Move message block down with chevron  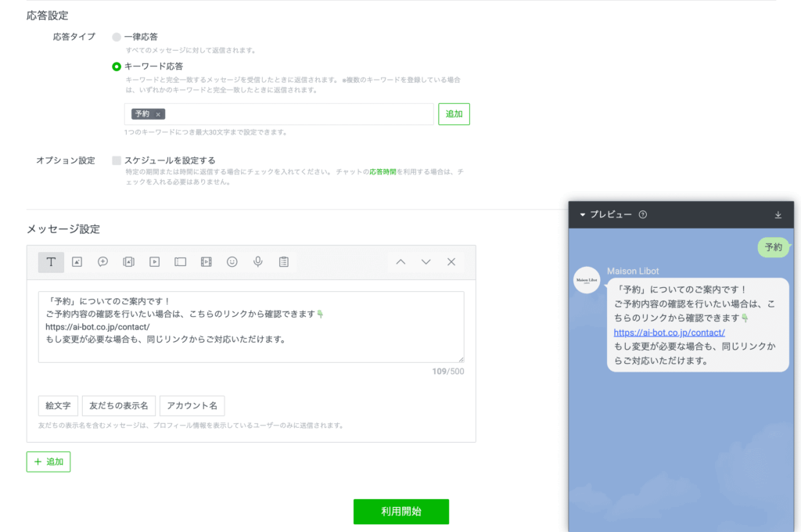[x=426, y=262]
